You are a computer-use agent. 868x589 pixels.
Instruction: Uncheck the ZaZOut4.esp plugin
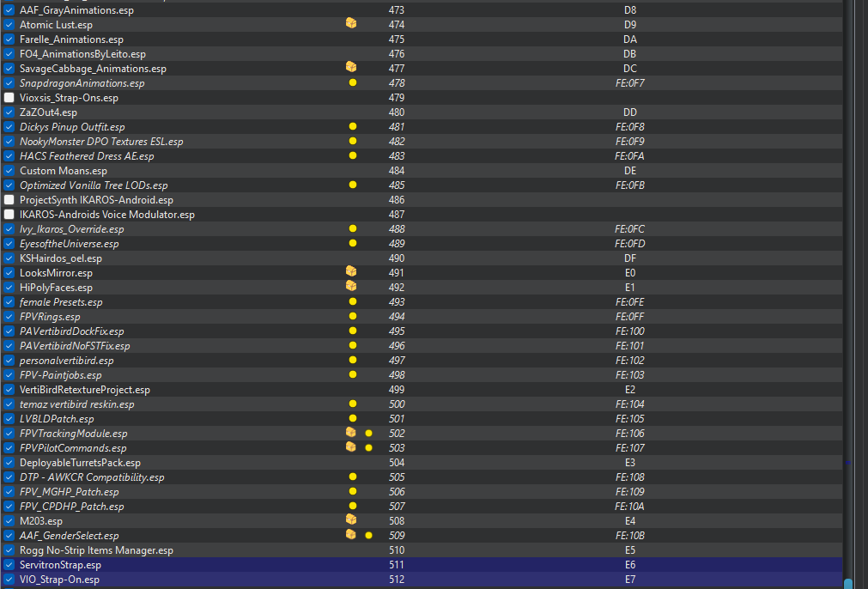9,112
